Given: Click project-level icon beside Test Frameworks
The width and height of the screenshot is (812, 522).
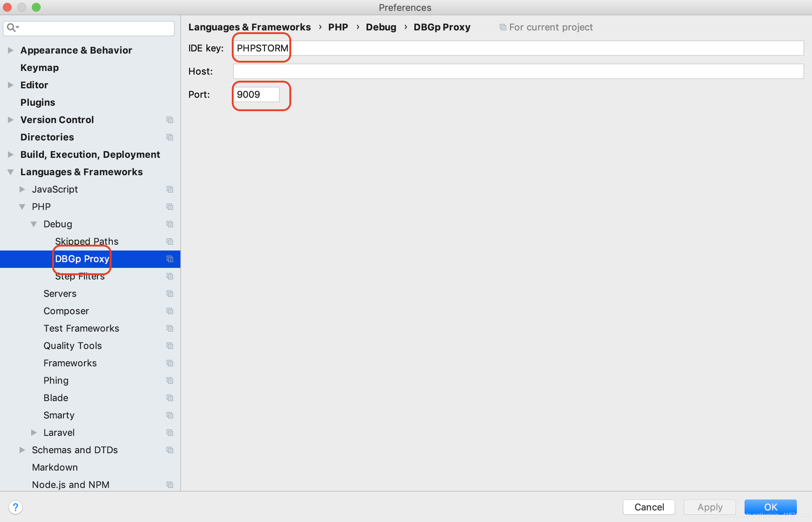Looking at the screenshot, I should coord(170,328).
